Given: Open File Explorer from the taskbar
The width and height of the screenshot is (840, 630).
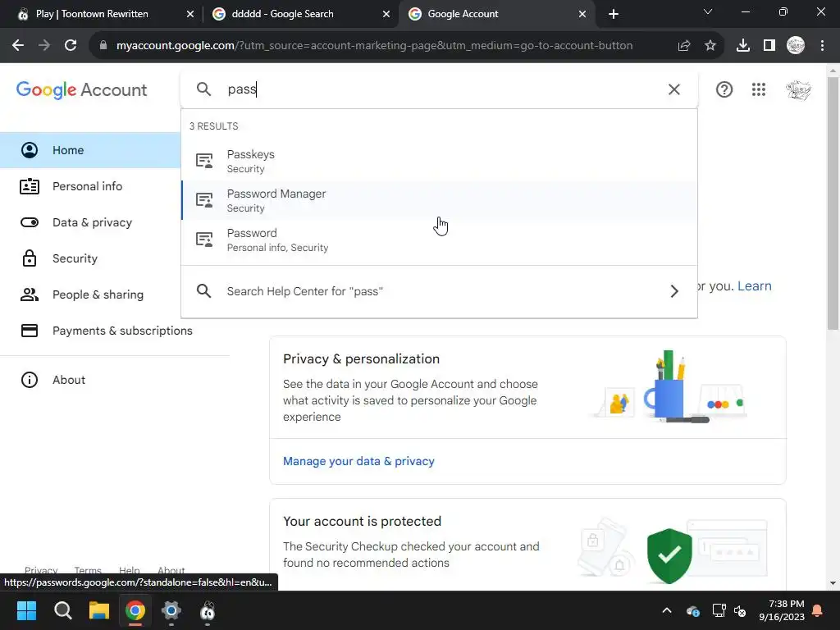Looking at the screenshot, I should coord(99,610).
